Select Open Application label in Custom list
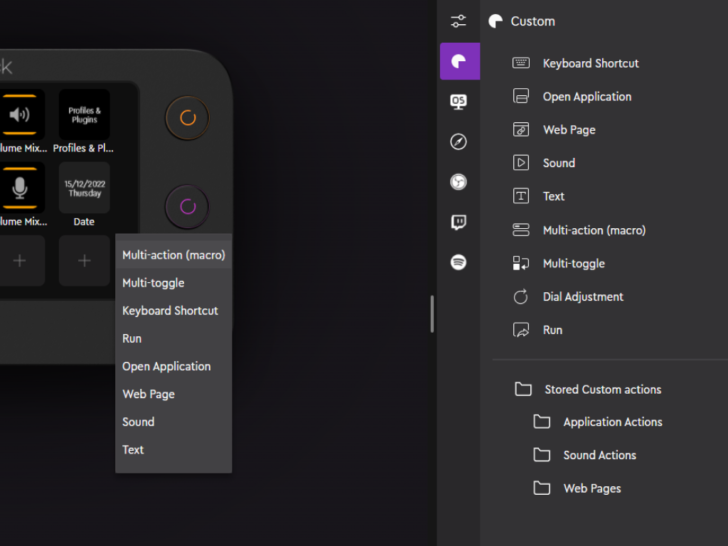728x546 pixels. click(x=587, y=97)
